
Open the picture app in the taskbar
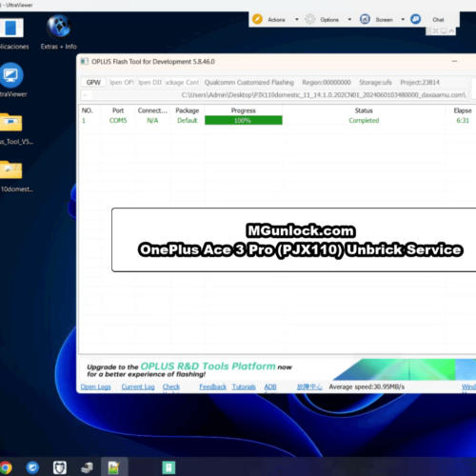[x=113, y=467]
